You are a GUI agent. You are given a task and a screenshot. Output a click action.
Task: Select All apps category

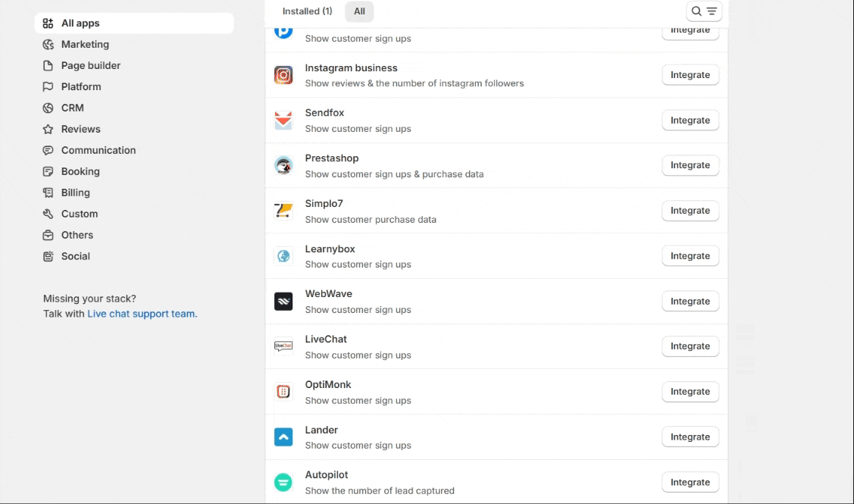[134, 23]
